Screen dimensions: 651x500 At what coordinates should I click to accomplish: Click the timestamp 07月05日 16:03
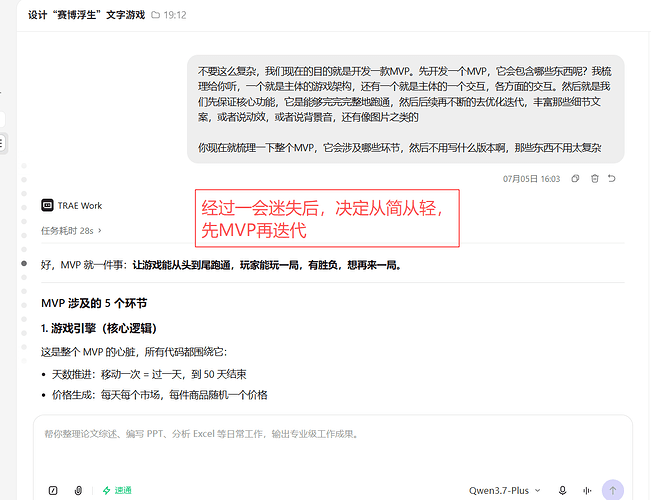tap(531, 179)
